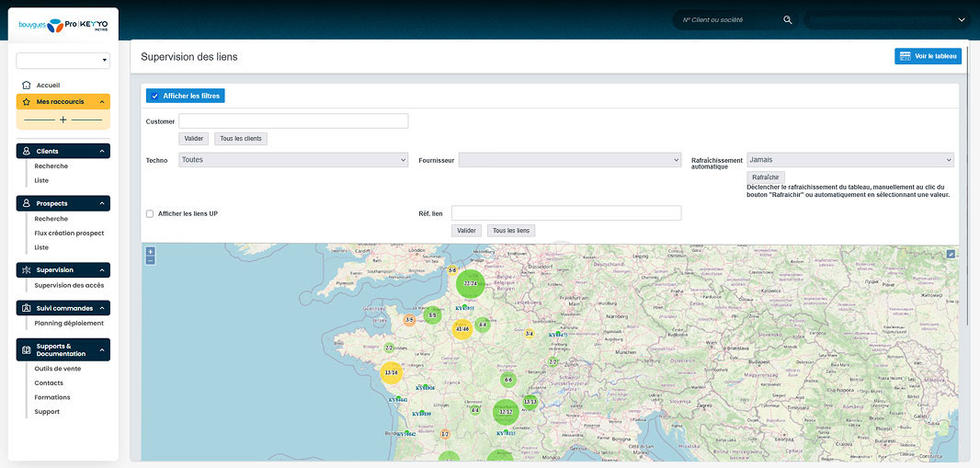
Task: Enable Afficher les liens UP checkbox
Action: pos(150,213)
